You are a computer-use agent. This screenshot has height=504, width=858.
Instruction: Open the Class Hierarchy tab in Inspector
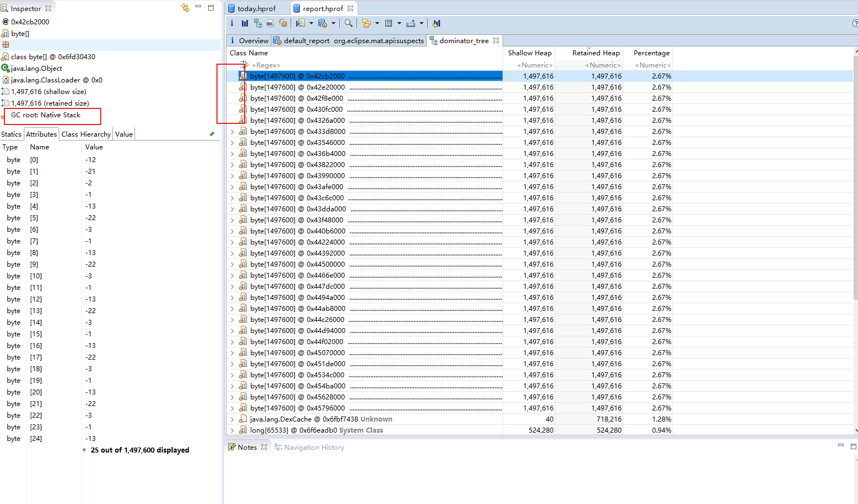click(x=85, y=133)
